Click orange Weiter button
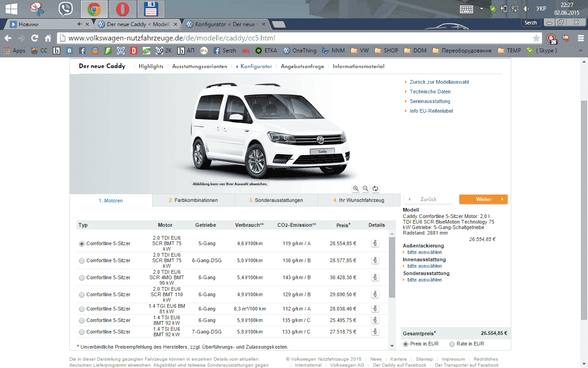 point(483,199)
